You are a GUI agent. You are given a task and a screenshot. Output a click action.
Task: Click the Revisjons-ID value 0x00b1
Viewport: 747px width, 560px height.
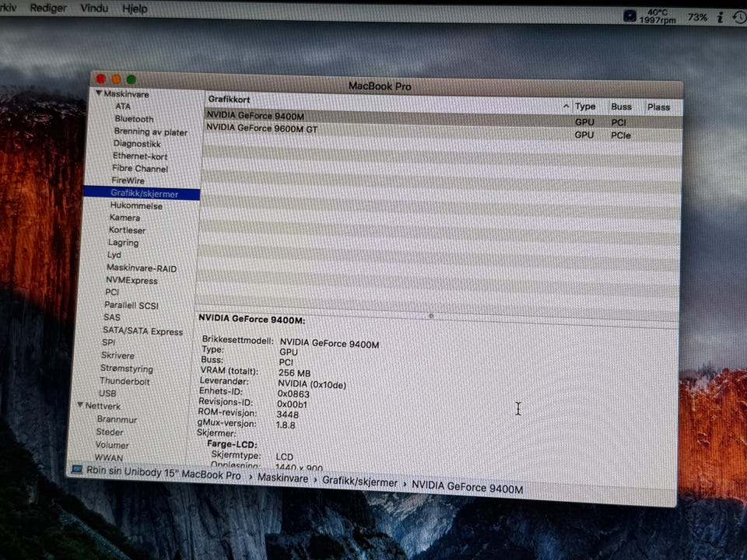pyautogui.click(x=292, y=404)
